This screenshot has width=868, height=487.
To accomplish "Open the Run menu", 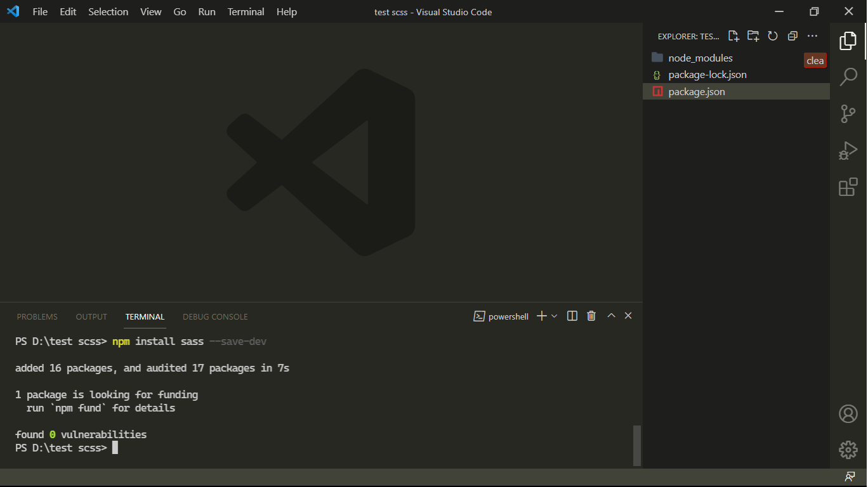I will point(207,11).
